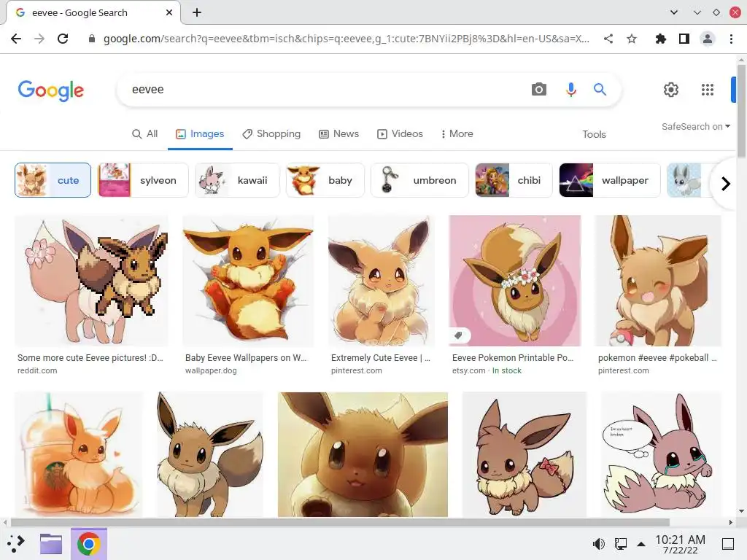
Task: Click the network tray icon
Action: pyautogui.click(x=620, y=543)
